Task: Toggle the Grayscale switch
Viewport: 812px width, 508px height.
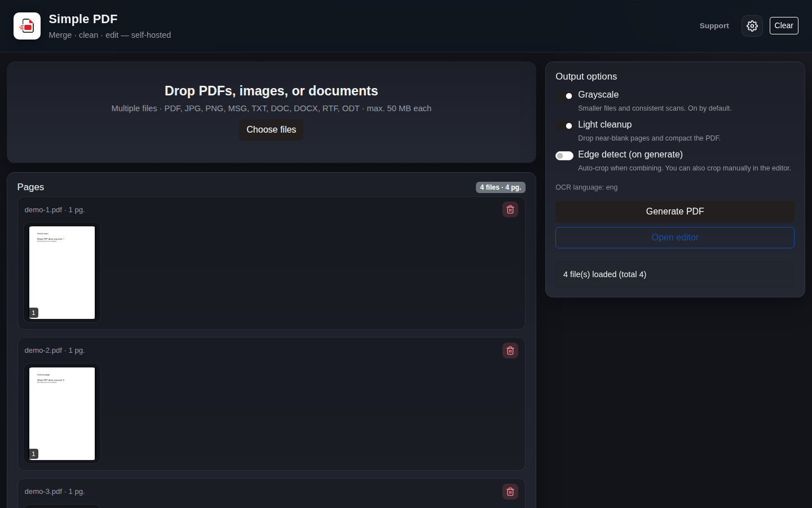Action: tap(564, 96)
